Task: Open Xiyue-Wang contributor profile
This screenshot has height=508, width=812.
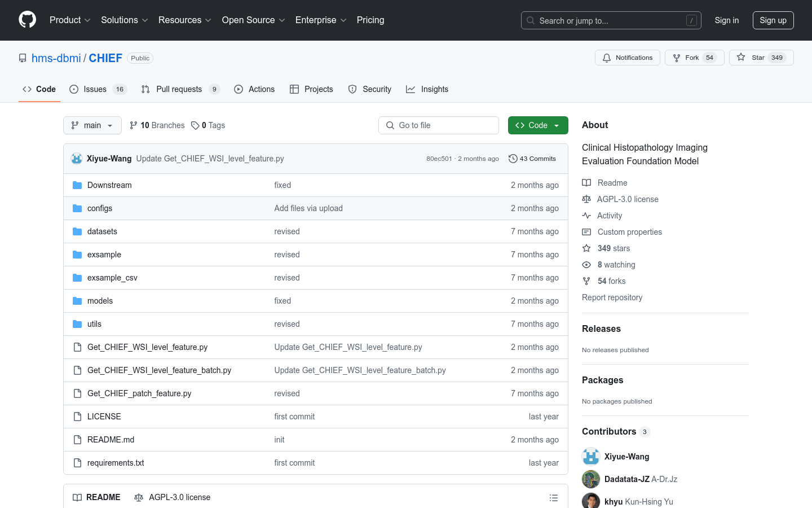Action: coord(626,457)
